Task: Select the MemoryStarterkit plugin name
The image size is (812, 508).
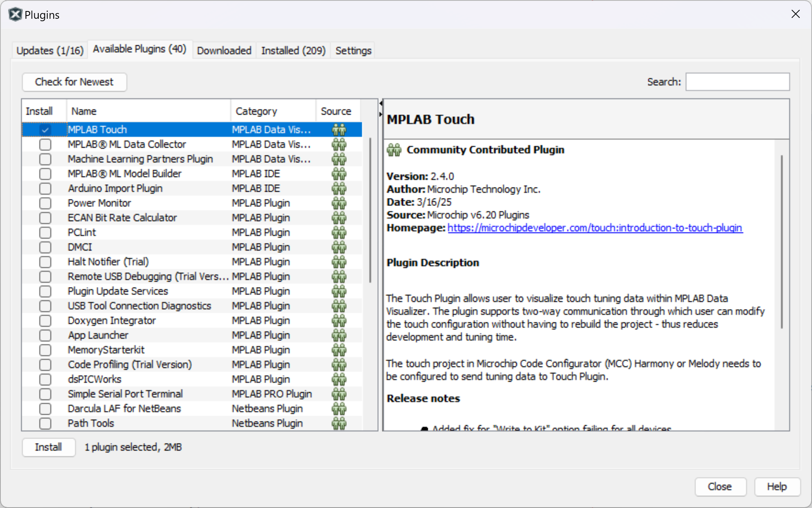Action: pos(106,350)
